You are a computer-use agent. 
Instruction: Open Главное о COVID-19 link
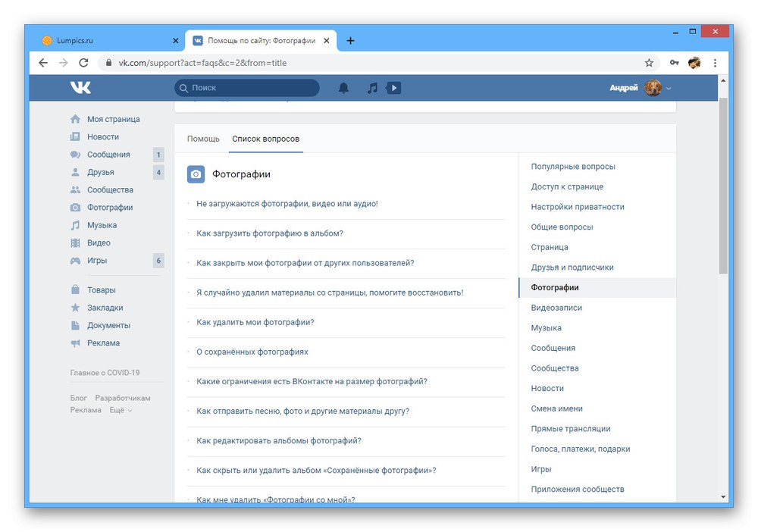tap(105, 373)
